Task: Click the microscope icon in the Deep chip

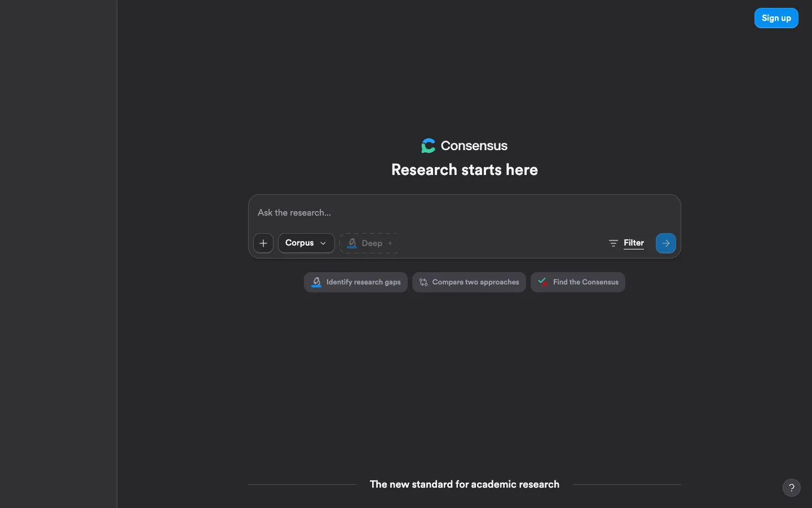Action: 352,243
